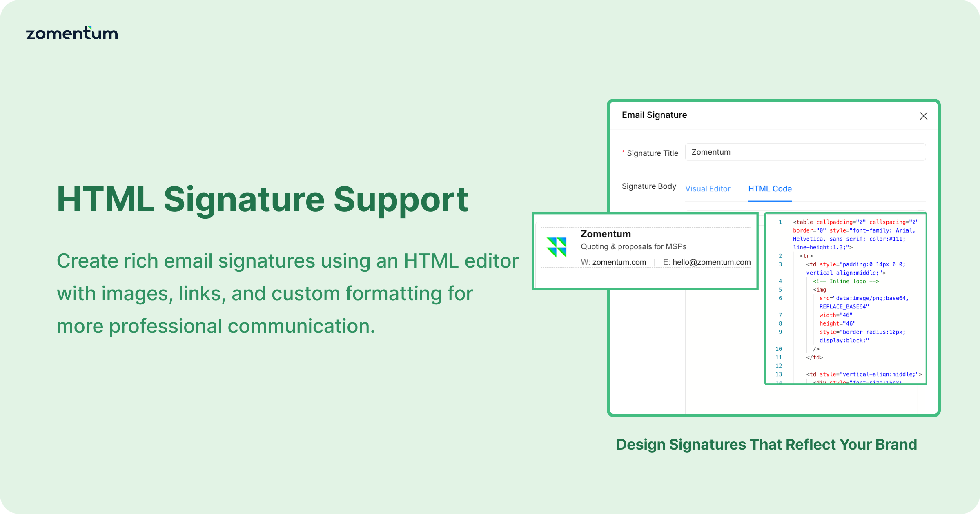Click the HTML Signature Support headline

263,199
